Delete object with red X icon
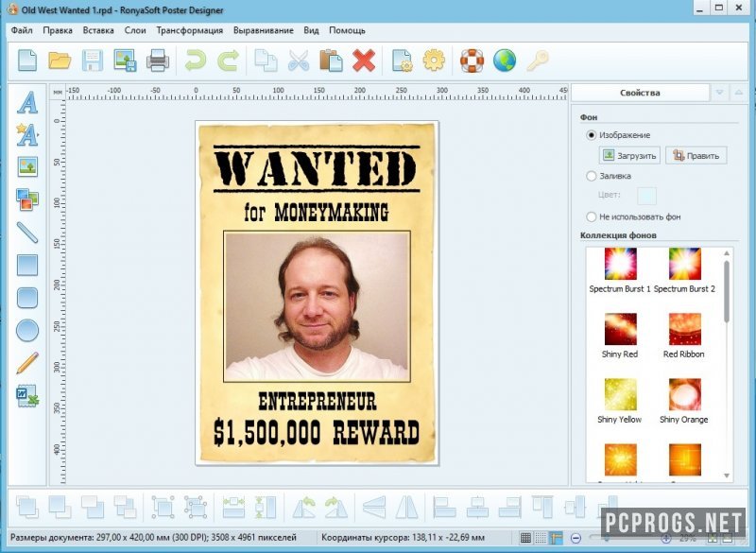This screenshot has height=553, width=756. click(364, 60)
